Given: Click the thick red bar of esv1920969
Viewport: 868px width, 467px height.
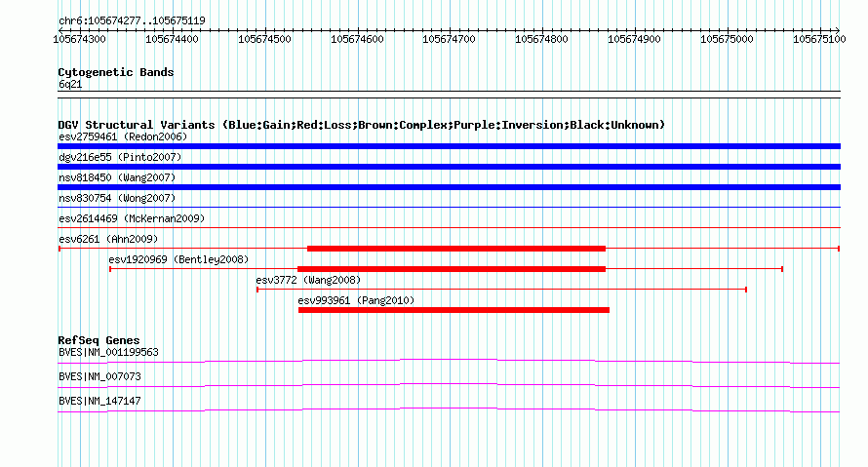Looking at the screenshot, I should coord(452,269).
